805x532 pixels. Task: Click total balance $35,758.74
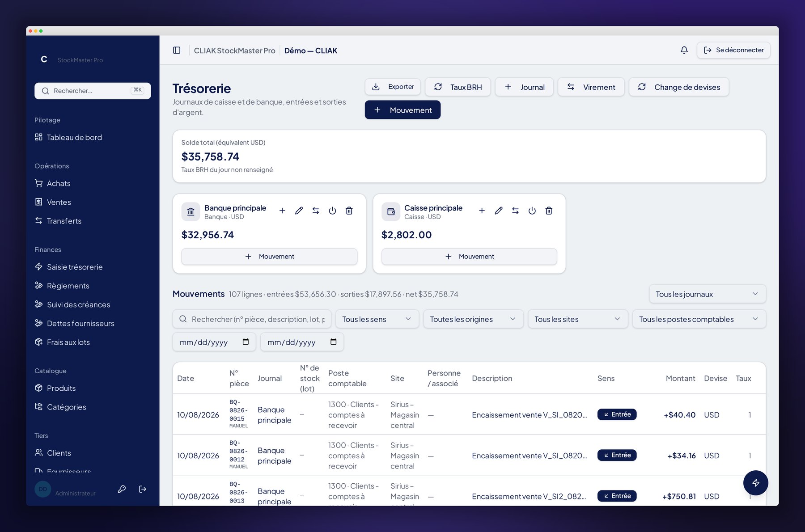[210, 156]
